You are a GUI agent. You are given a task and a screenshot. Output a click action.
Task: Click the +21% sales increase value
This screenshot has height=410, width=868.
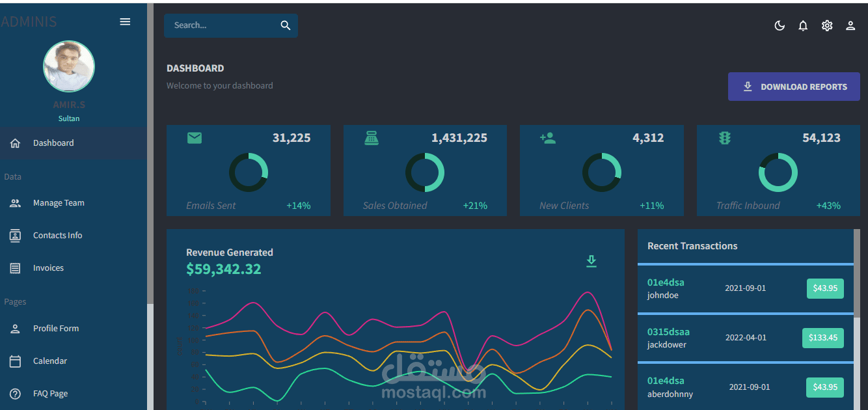click(475, 206)
